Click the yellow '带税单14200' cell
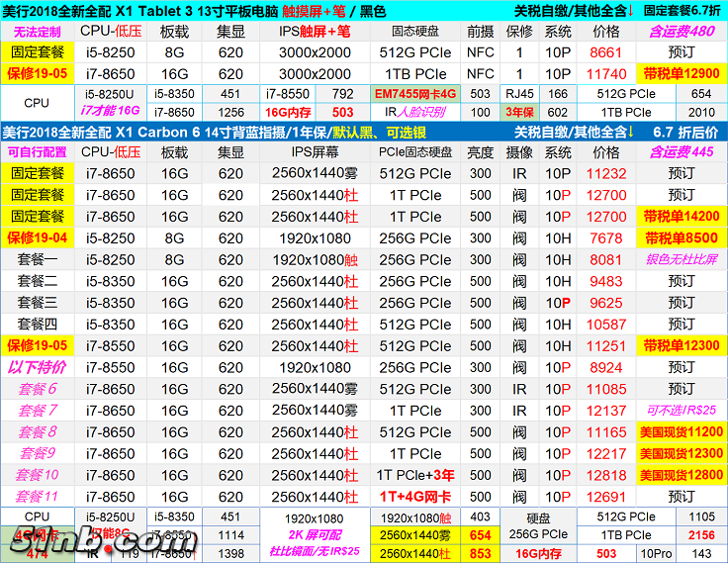Image resolution: width=728 pixels, height=563 pixels. coord(682,216)
